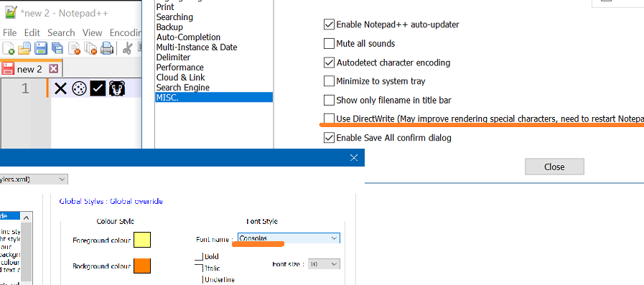Close the new 2 tab with its X

(54, 68)
